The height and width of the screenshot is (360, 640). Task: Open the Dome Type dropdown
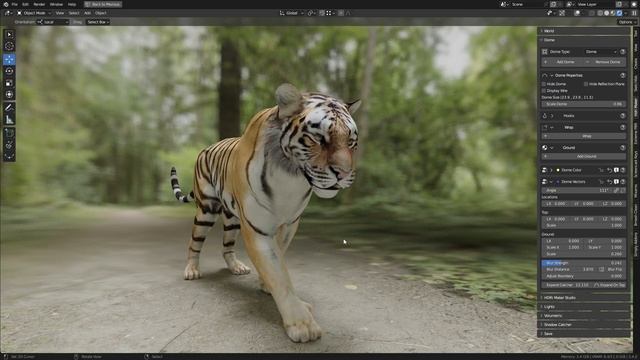coord(600,52)
